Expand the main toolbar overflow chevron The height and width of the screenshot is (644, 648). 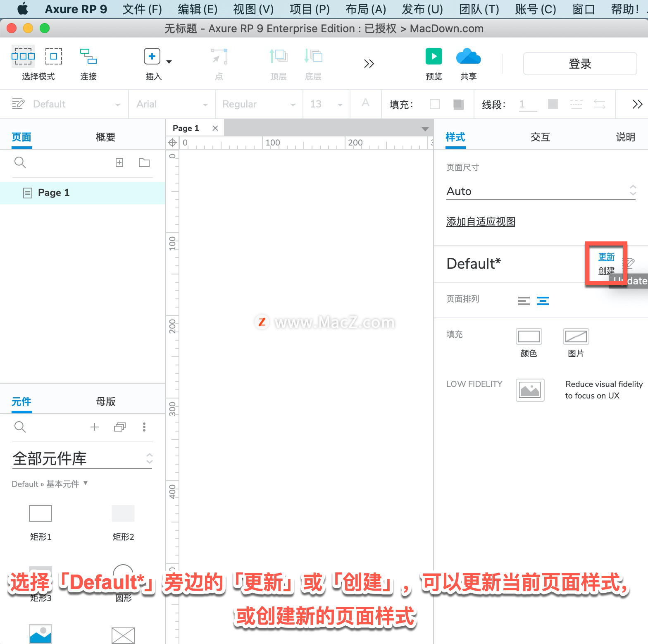(x=369, y=64)
